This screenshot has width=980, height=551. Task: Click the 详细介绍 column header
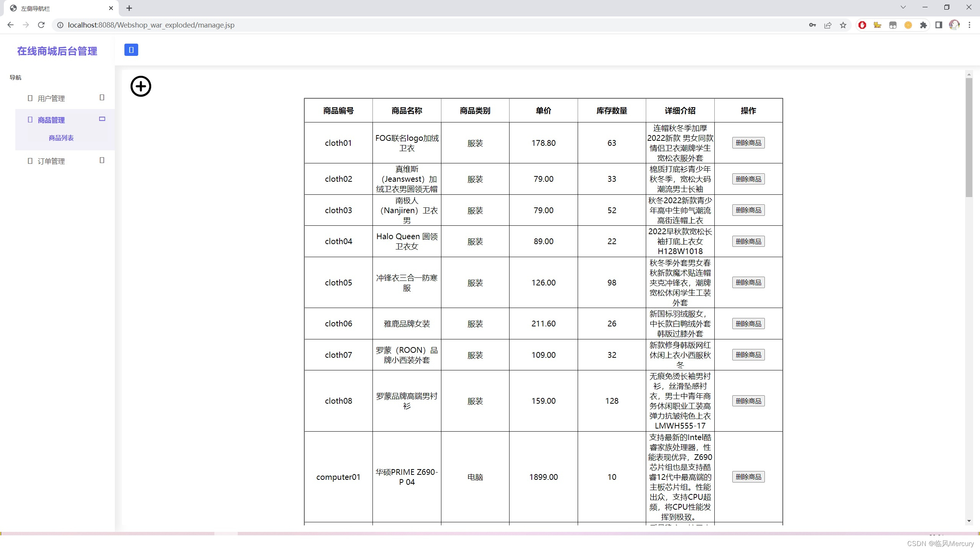pyautogui.click(x=680, y=111)
